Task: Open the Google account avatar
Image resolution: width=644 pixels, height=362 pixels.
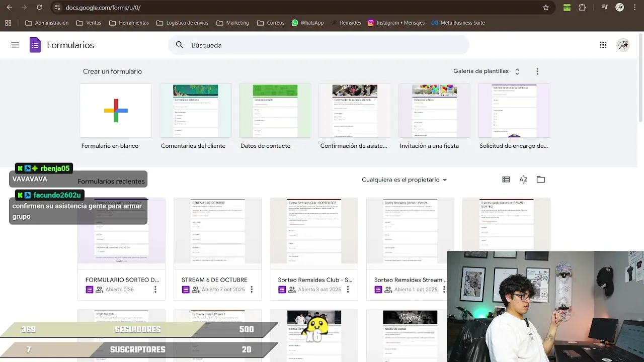Action: [623, 45]
